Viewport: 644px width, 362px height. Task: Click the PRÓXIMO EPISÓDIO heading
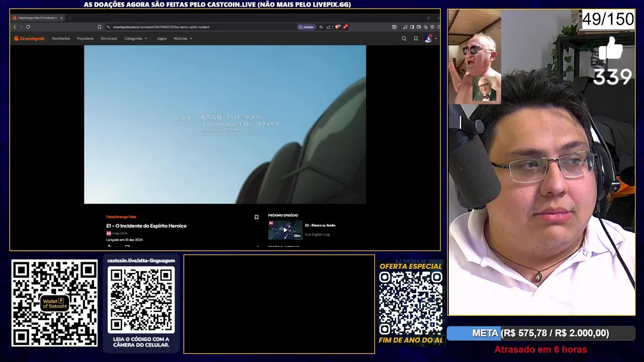(x=283, y=215)
